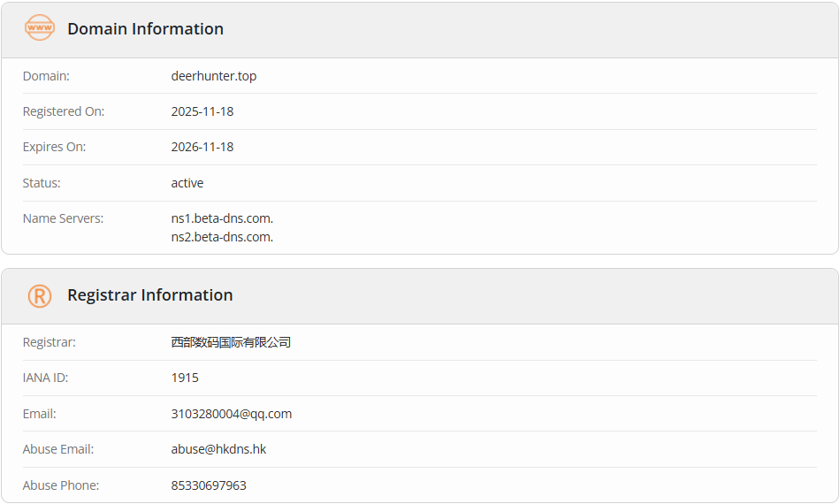This screenshot has width=840, height=504.
Task: Click the IANA ID value 1915
Action: pyautogui.click(x=185, y=378)
